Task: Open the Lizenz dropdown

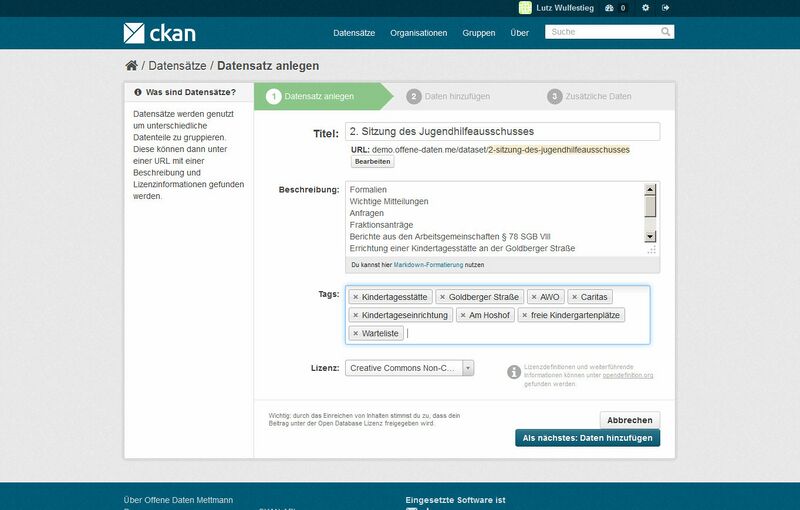Action: [x=410, y=369]
